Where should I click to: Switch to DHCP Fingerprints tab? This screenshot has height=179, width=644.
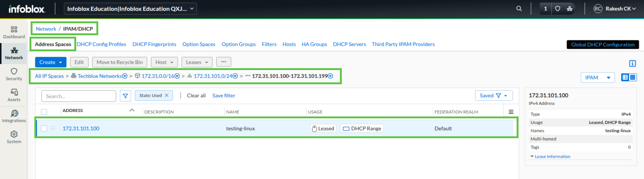coord(154,44)
